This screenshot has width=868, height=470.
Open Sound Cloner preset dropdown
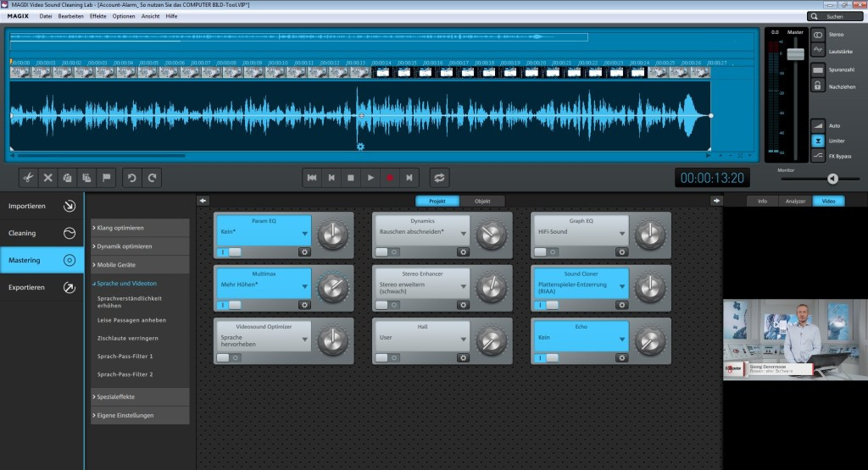point(621,287)
